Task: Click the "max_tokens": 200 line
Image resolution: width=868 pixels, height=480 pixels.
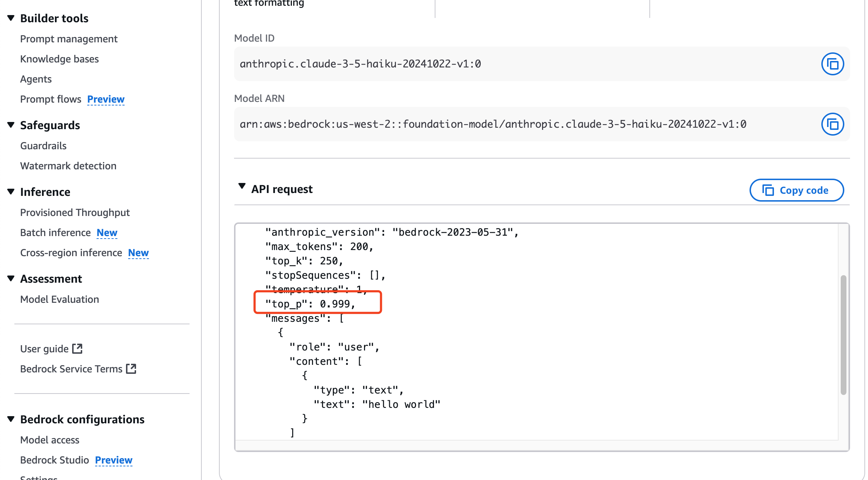Action: point(319,246)
